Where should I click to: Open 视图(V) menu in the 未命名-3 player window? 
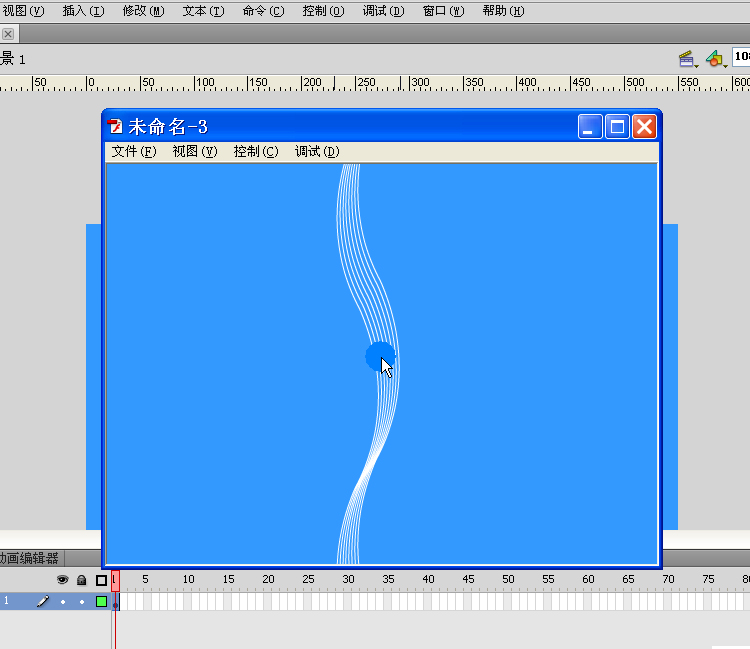[195, 152]
